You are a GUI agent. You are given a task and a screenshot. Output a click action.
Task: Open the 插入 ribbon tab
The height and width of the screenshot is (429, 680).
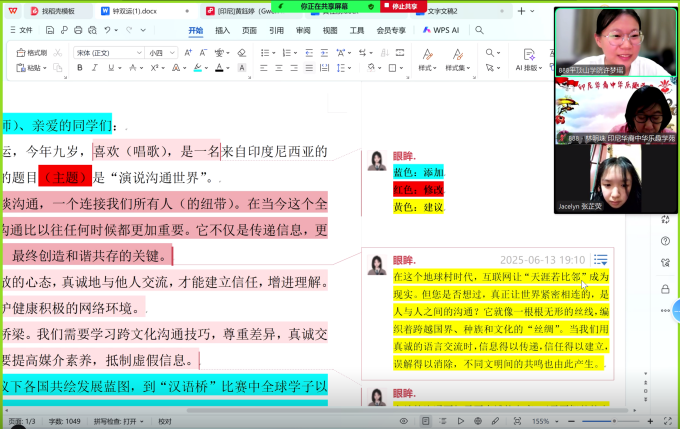[222, 30]
